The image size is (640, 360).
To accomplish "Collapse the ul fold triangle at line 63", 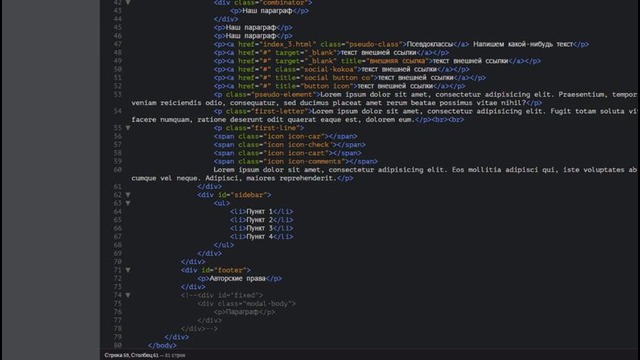I will pos(128,203).
